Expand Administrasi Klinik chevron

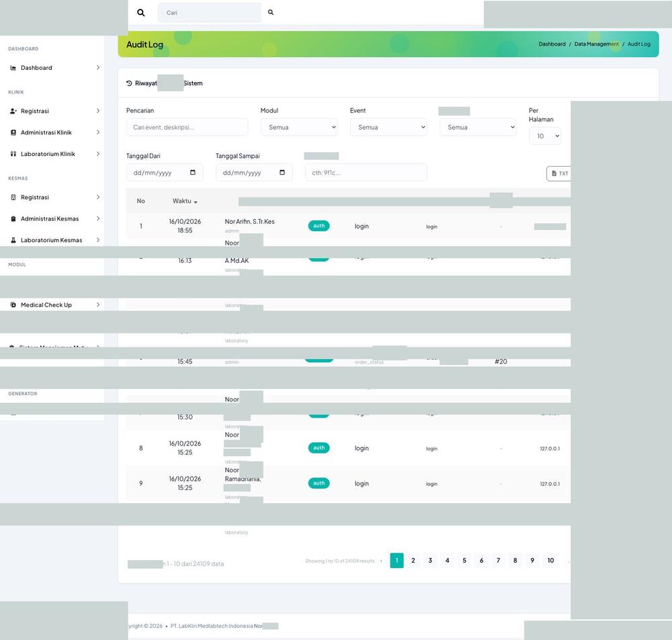pyautogui.click(x=97, y=132)
